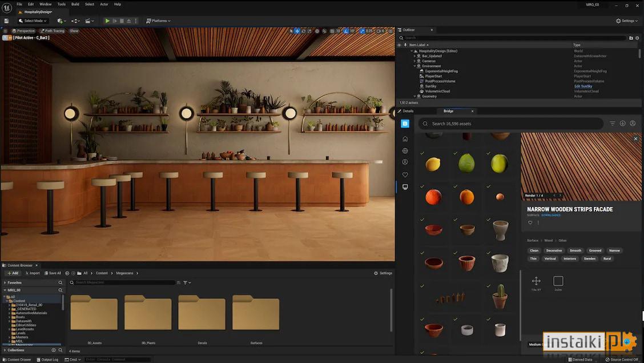Open the Bridge globe collections icon
The height and width of the screenshot is (363, 644).
point(405,151)
